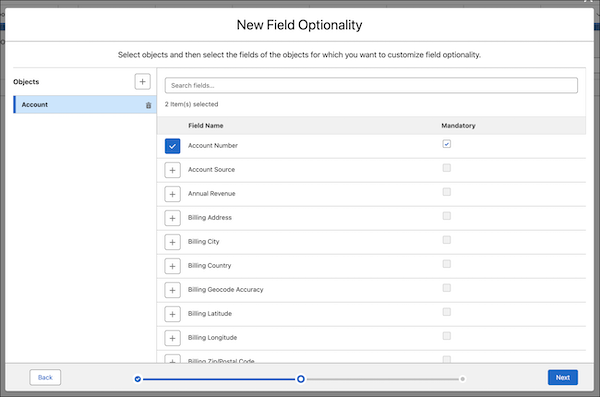Toggle Mandatory checkbox for Billing Address

pos(447,216)
